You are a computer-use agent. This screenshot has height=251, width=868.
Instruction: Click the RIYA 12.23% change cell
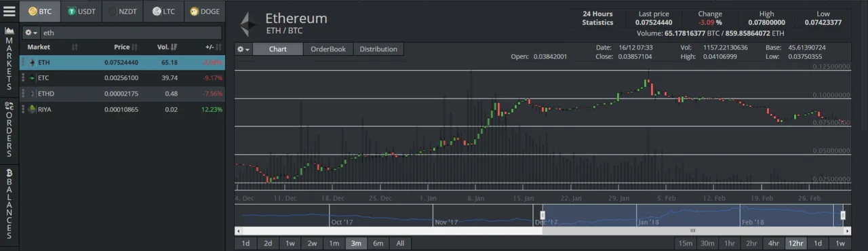(212, 109)
